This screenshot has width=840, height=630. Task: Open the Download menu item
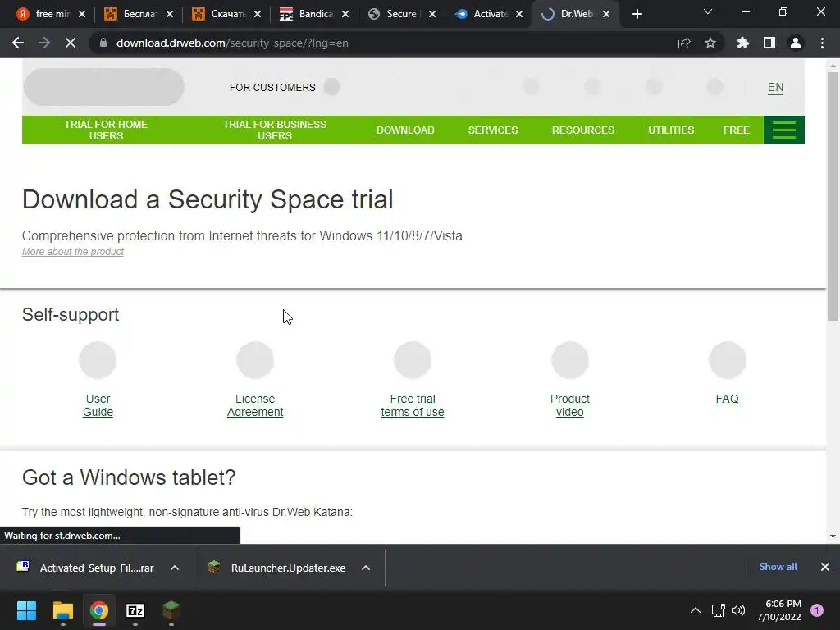405,130
